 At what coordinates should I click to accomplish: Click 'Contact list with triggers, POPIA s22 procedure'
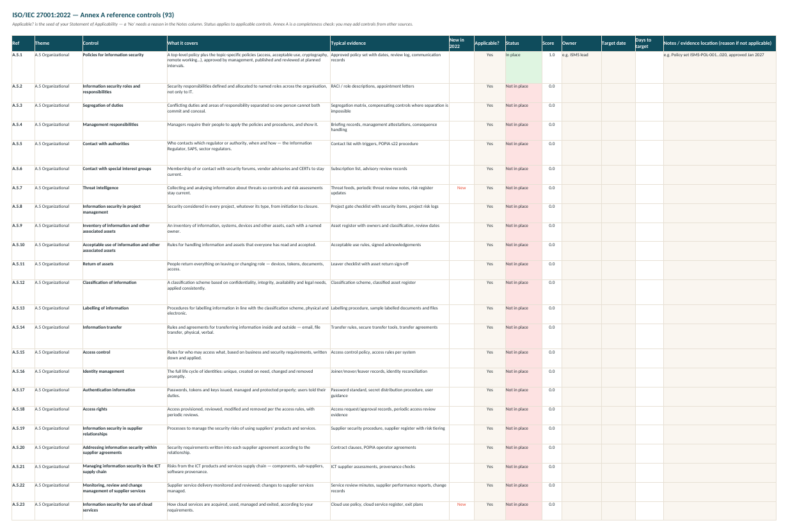point(390,153)
